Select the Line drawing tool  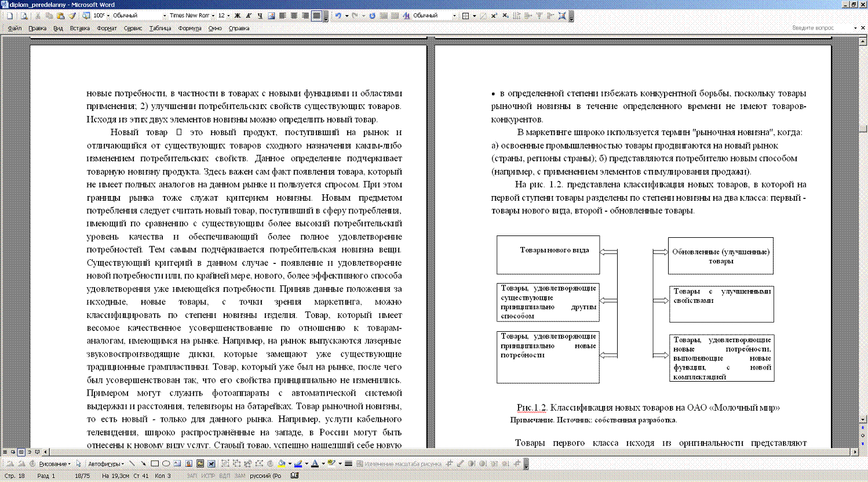coord(132,463)
